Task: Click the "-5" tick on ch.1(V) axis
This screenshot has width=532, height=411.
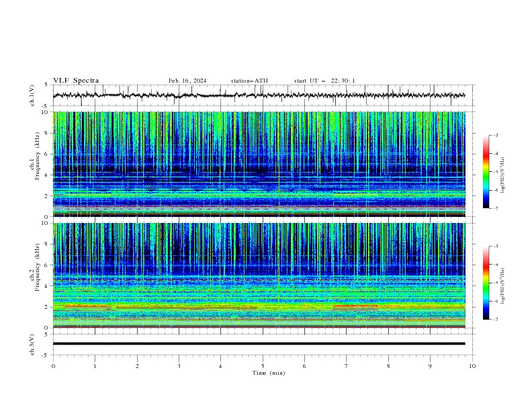Action: [45, 106]
